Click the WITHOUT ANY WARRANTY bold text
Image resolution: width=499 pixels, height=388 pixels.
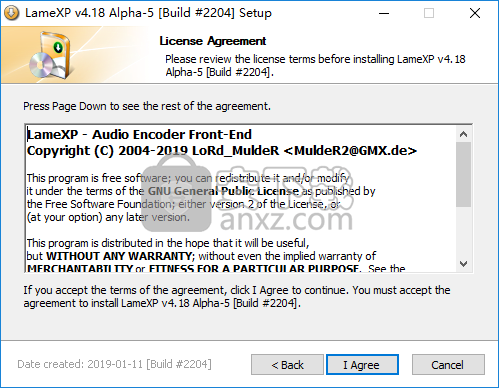(x=119, y=256)
